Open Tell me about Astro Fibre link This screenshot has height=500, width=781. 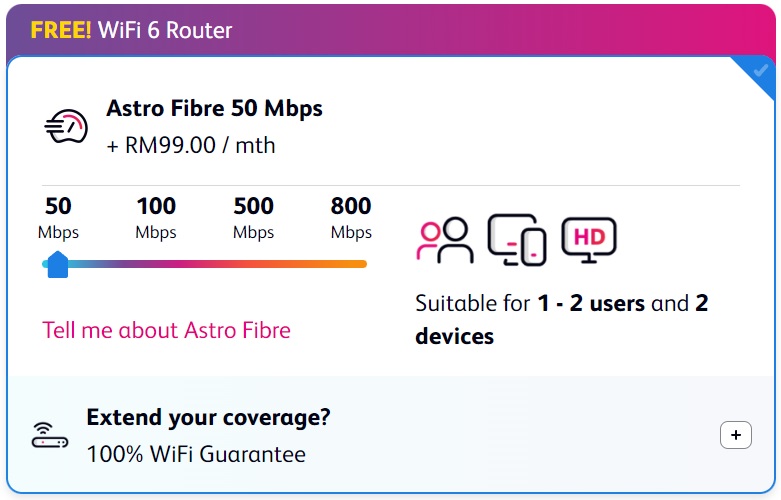tap(166, 330)
